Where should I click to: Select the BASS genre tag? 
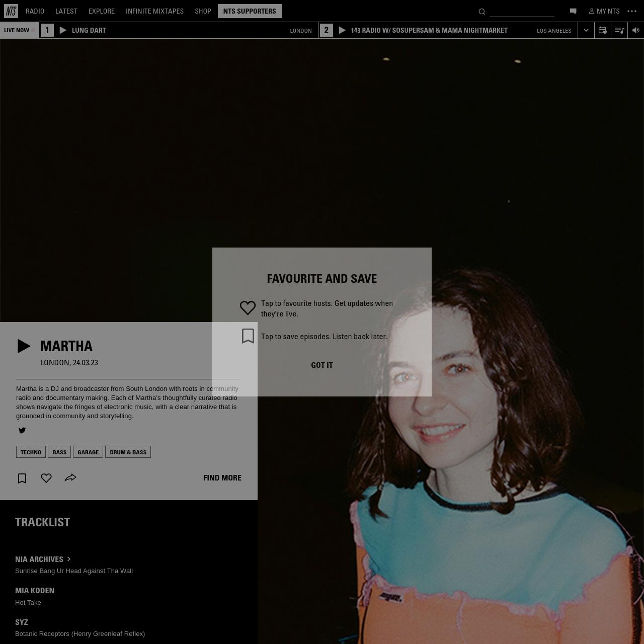[x=59, y=452]
